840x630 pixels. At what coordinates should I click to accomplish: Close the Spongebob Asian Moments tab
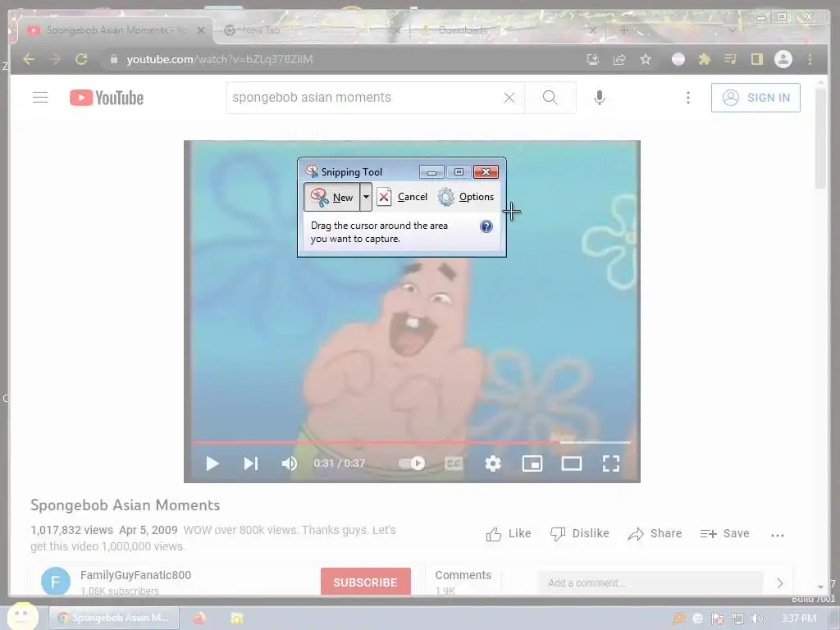click(x=201, y=30)
